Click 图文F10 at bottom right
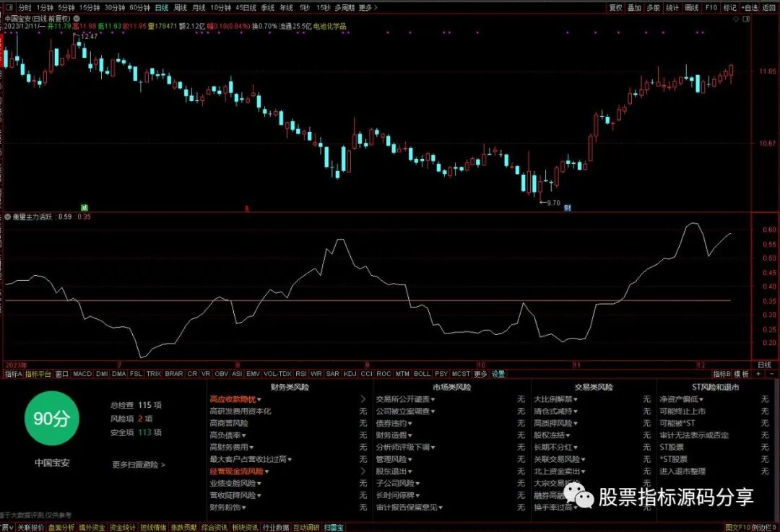The width and height of the screenshot is (780, 532). pos(737,527)
